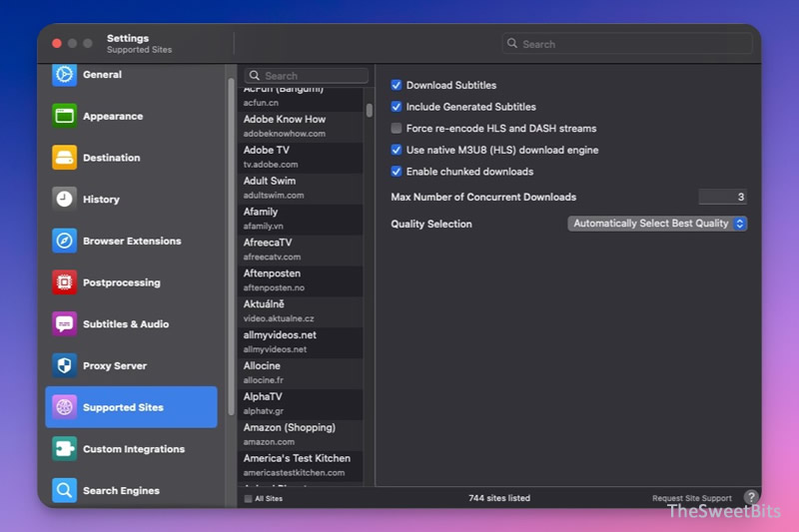This screenshot has width=799, height=532.
Task: Select the Supported Sites globe icon
Action: coord(64,407)
